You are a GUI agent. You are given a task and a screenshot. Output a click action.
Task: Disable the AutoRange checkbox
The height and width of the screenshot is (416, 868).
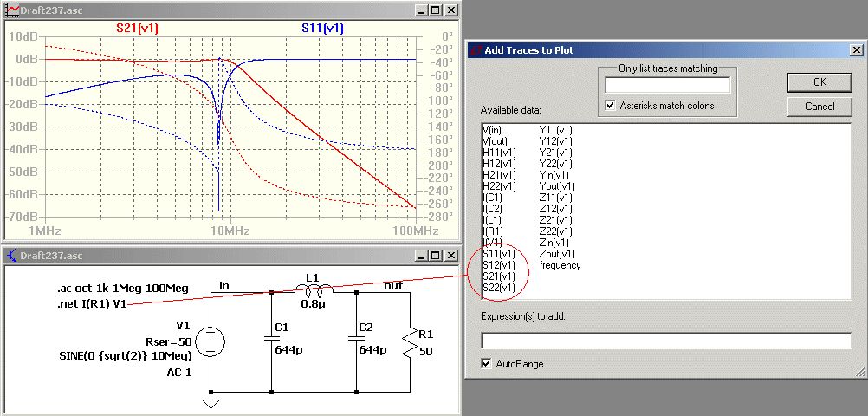tap(487, 364)
